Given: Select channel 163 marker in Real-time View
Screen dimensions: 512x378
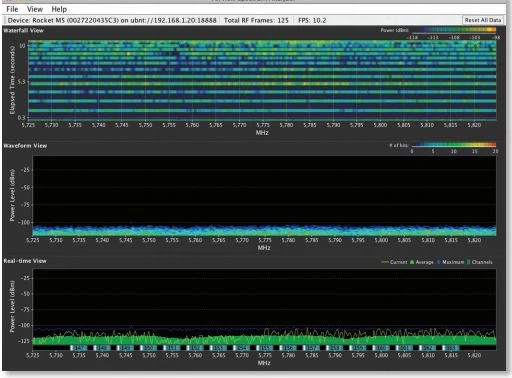Looking at the screenshot, I should tap(451, 348).
